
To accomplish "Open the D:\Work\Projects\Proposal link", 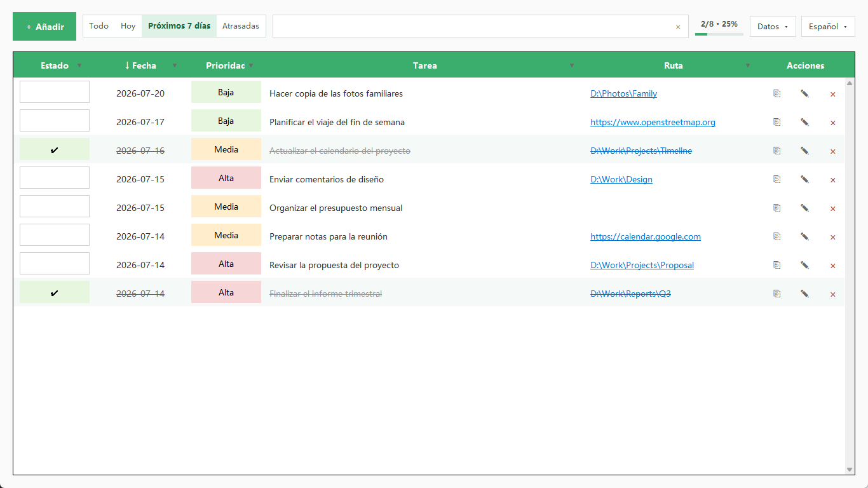I will tap(642, 265).
